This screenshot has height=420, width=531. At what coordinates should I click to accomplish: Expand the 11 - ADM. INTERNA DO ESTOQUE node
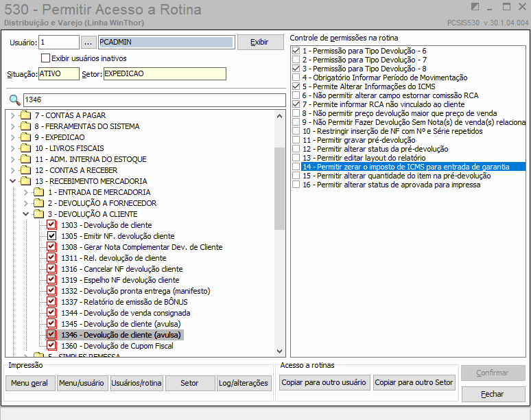point(13,159)
